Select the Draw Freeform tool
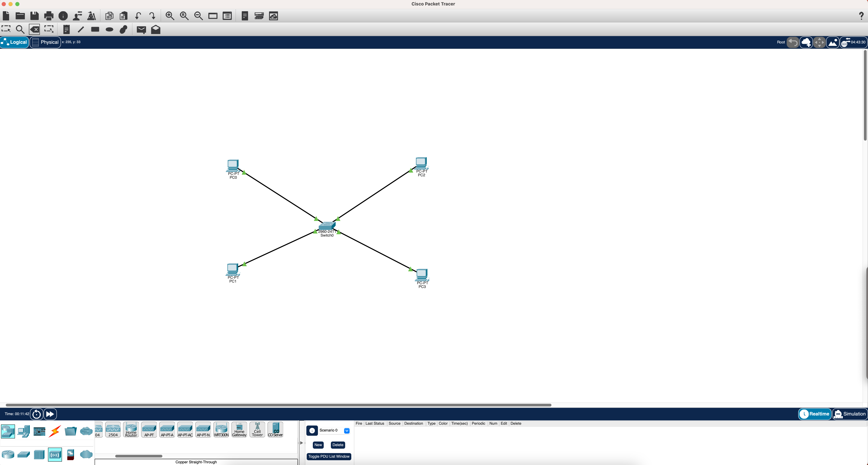The image size is (868, 465). pyautogui.click(x=124, y=29)
